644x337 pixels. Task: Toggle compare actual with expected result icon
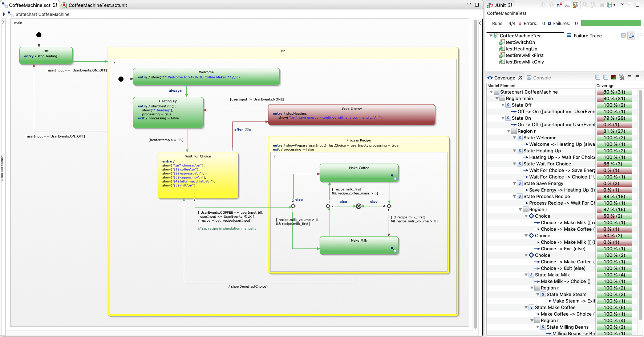click(639, 36)
